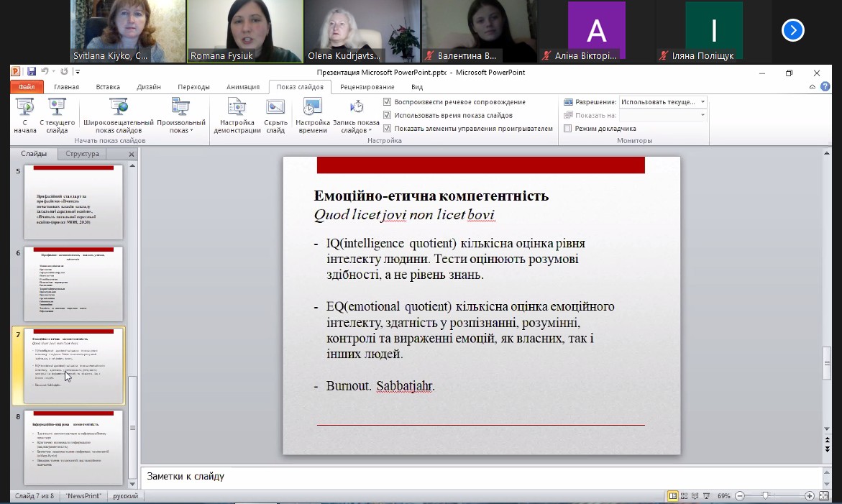
Task: Switch to the Home (Главная) tab
Action: (67, 87)
